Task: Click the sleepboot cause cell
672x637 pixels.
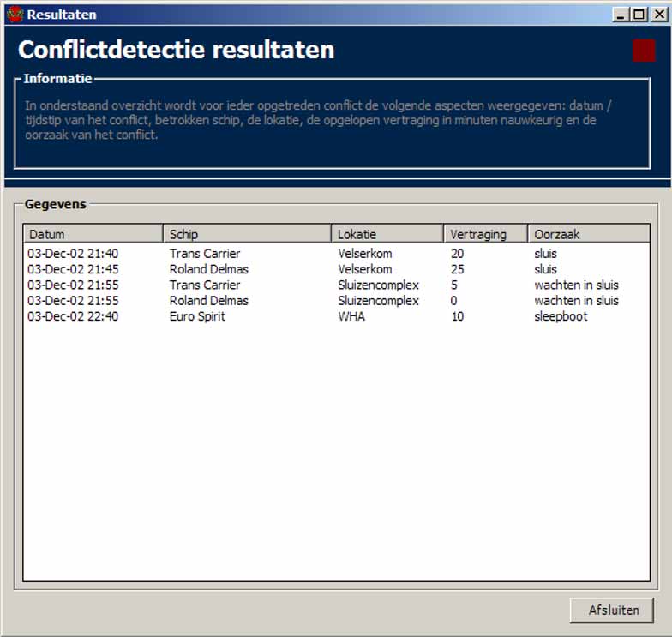Action: pyautogui.click(x=561, y=316)
